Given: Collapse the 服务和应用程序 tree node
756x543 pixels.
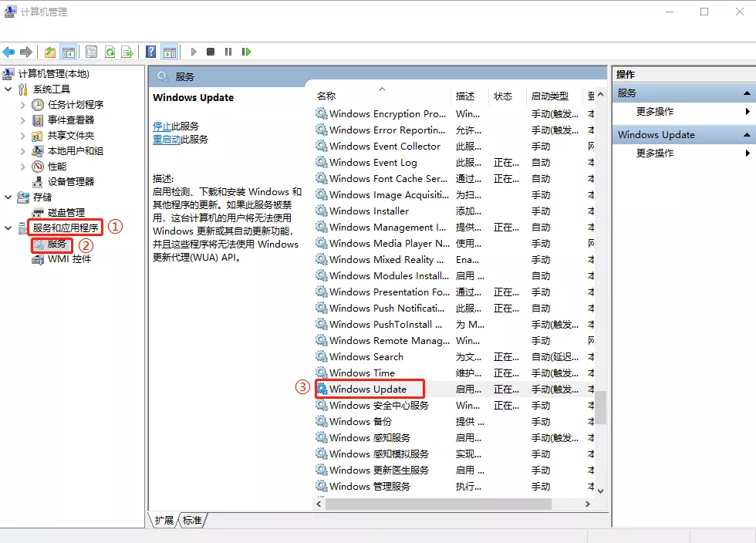Looking at the screenshot, I should tap(8, 228).
